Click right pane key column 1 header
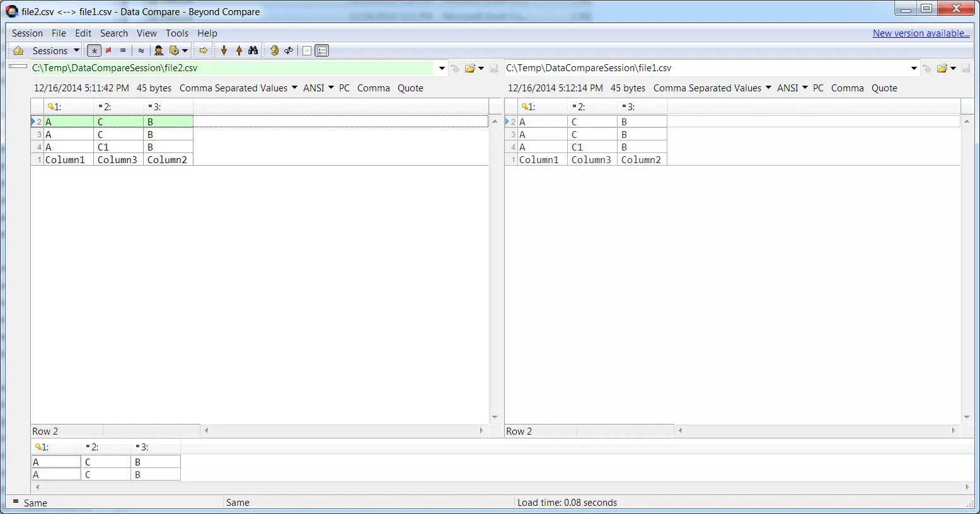 543,107
